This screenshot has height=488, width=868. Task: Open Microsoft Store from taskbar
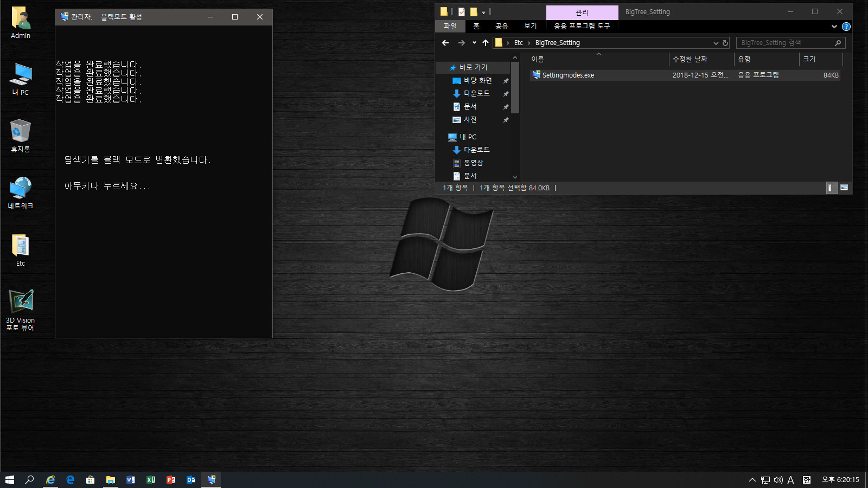click(x=91, y=480)
